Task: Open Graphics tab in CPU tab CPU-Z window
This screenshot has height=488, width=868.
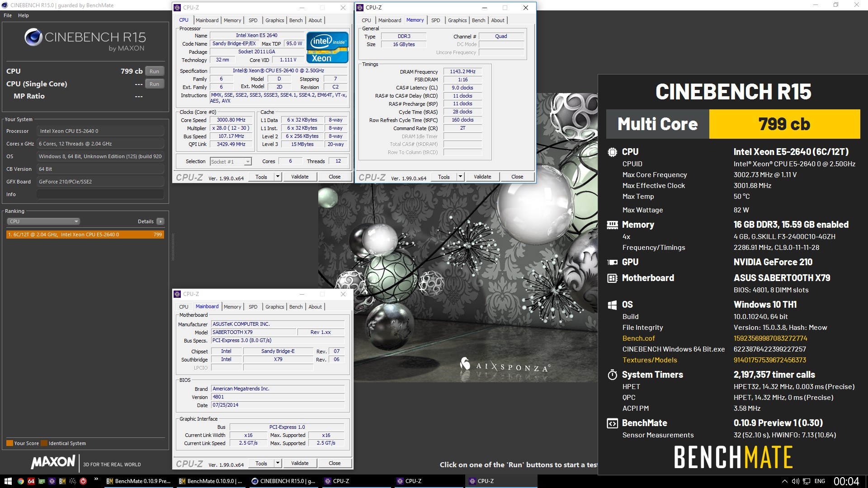Action: (274, 20)
